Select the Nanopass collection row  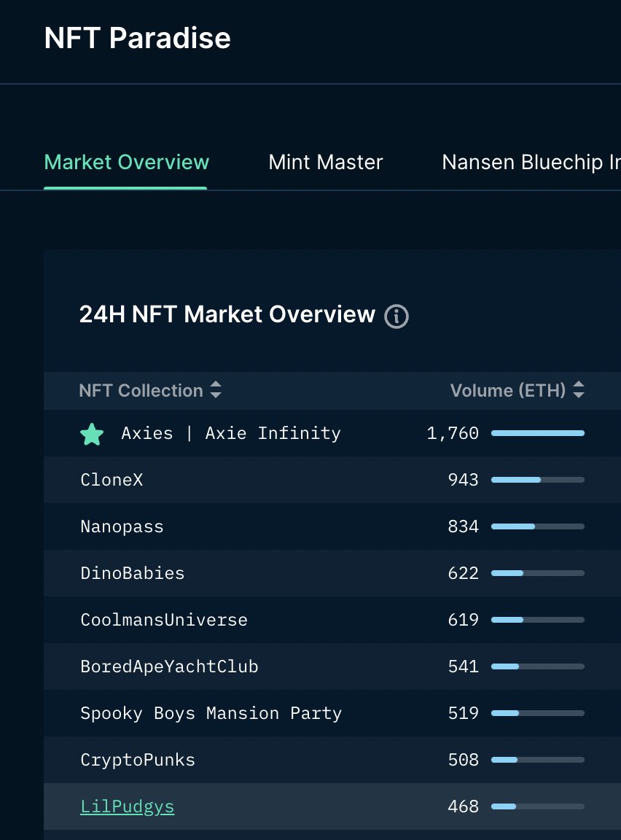(x=332, y=526)
